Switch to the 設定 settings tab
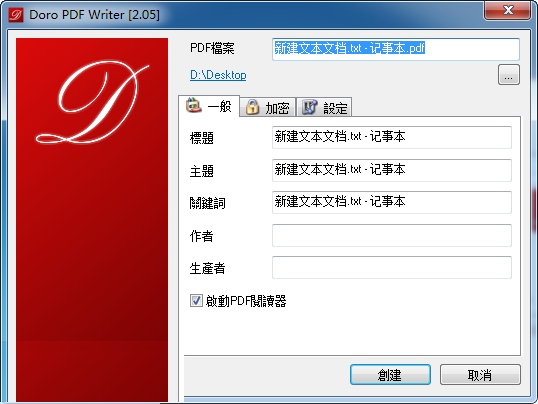This screenshot has height=404, width=538. click(324, 108)
